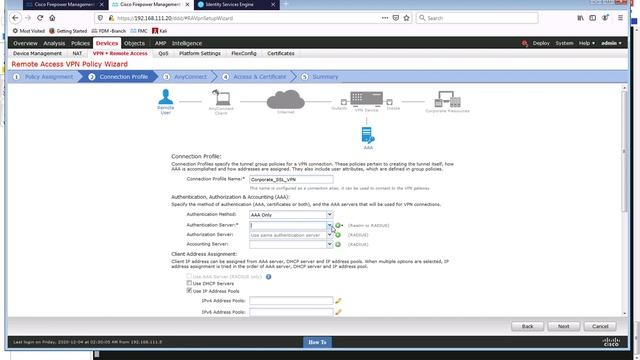The width and height of the screenshot is (640, 360).
Task: Click the AnyConnect Client laptop icon
Action: point(221,98)
